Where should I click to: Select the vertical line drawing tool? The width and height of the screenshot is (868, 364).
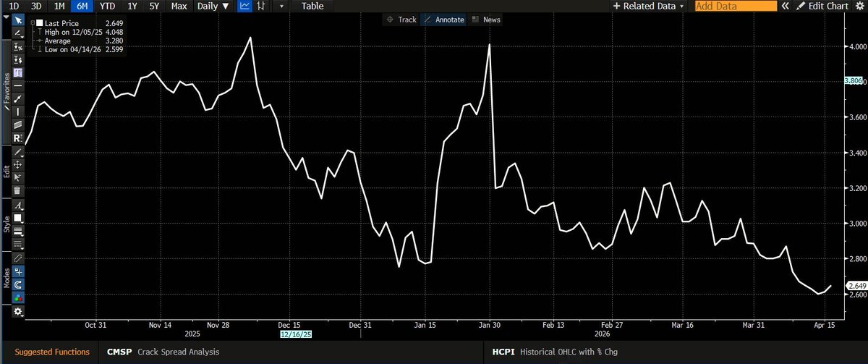point(18,111)
